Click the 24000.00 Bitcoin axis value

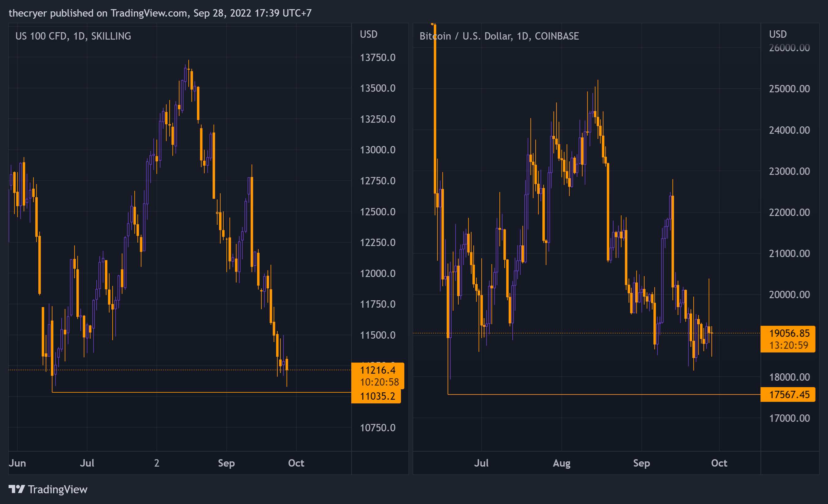[789, 130]
